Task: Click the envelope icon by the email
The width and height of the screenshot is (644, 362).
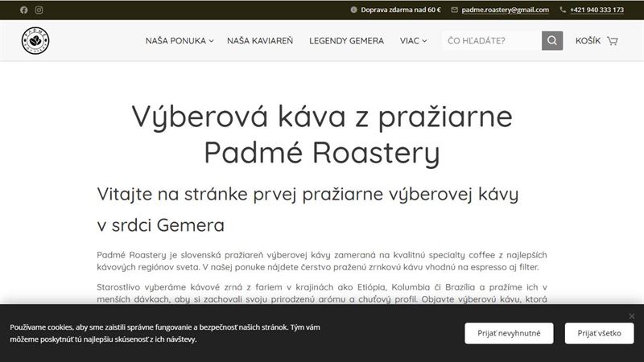Action: click(x=454, y=10)
